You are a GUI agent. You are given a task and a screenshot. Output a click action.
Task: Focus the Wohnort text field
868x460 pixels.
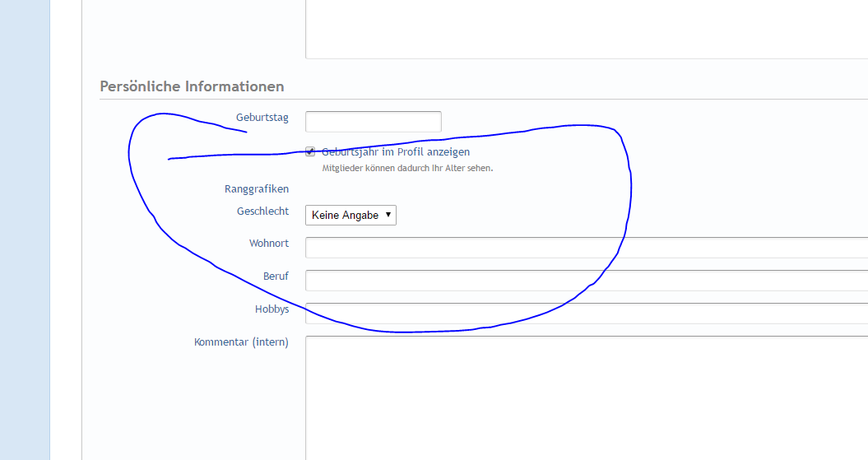click(x=586, y=248)
